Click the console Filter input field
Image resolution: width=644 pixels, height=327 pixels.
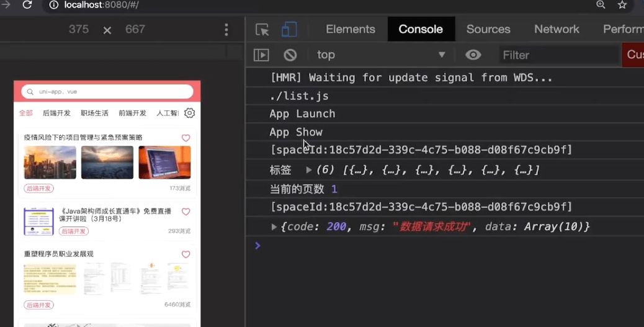tap(558, 55)
